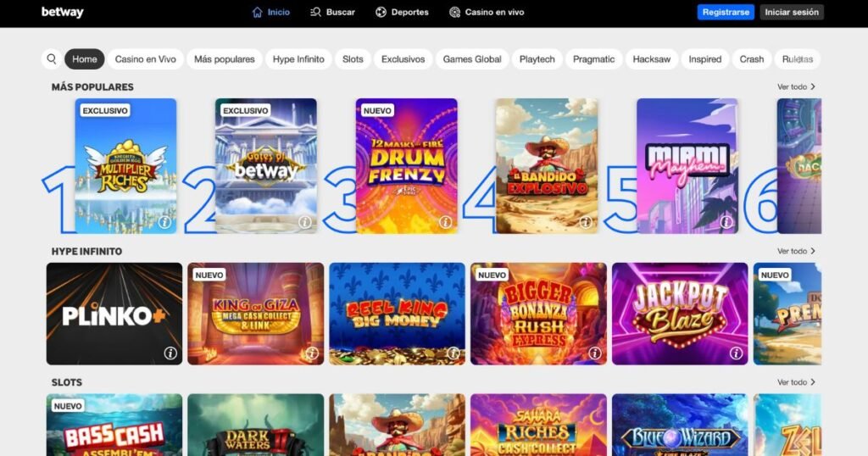
Task: Open the Slots category pill
Action: [x=353, y=58]
